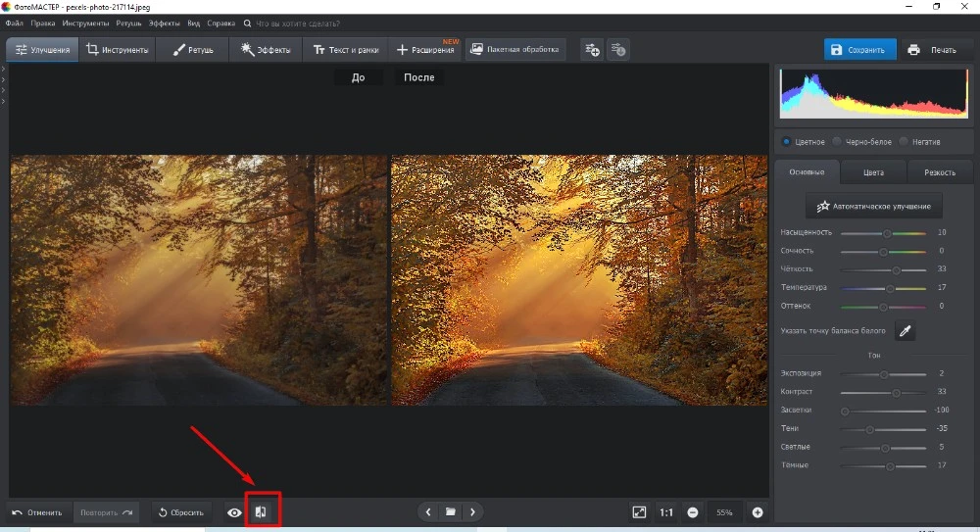Open the folder icon between navigation arrows

(451, 511)
